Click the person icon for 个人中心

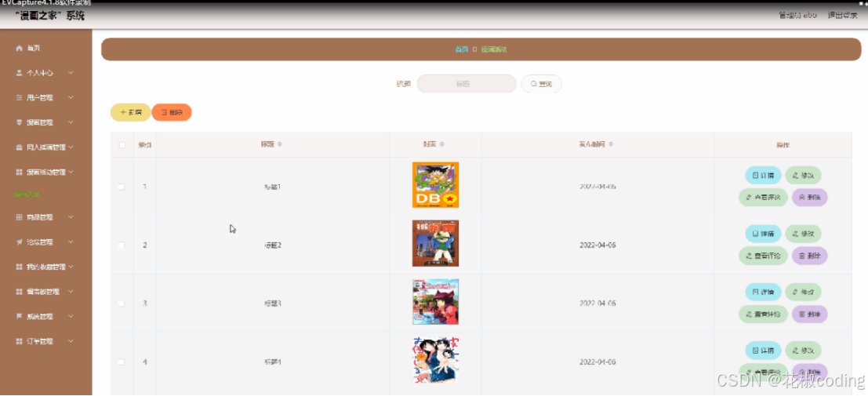coord(20,73)
